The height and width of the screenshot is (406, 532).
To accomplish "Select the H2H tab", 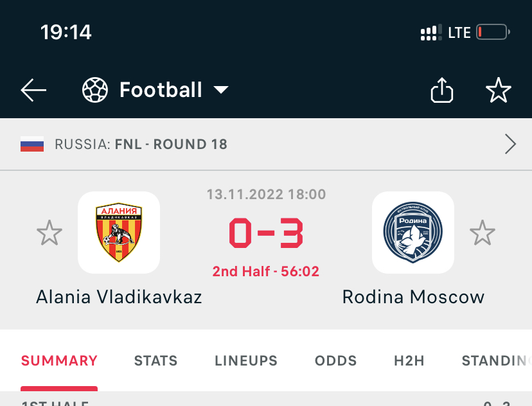I will tap(409, 361).
